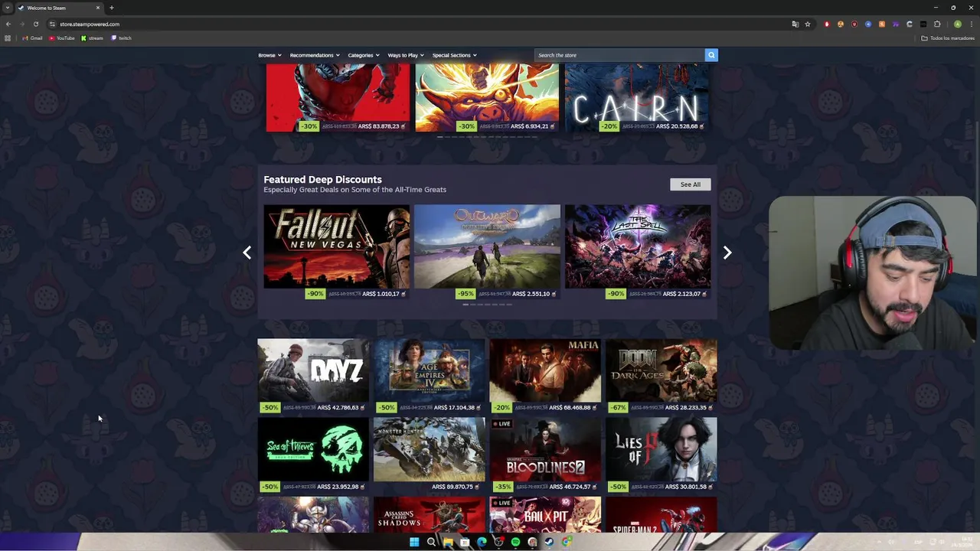Open the apps grid in bookmarks bar
Screen dimensions: 980x551
(8, 38)
